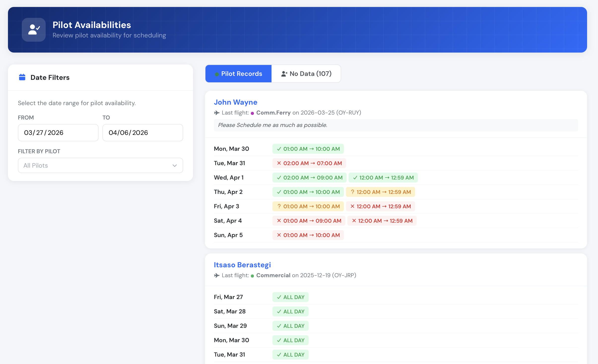The height and width of the screenshot is (364, 598).
Task: Open John Wayne's pilot profile link
Action: tap(235, 102)
